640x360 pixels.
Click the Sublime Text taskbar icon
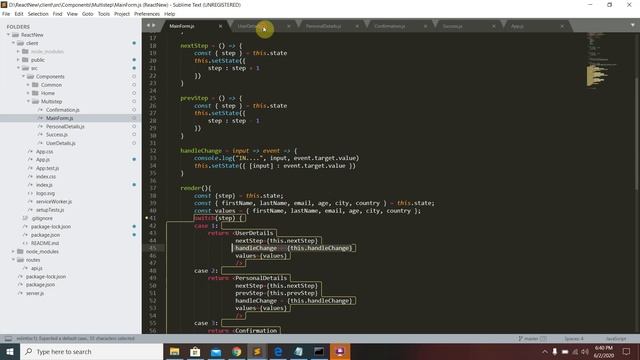[x=257, y=351]
